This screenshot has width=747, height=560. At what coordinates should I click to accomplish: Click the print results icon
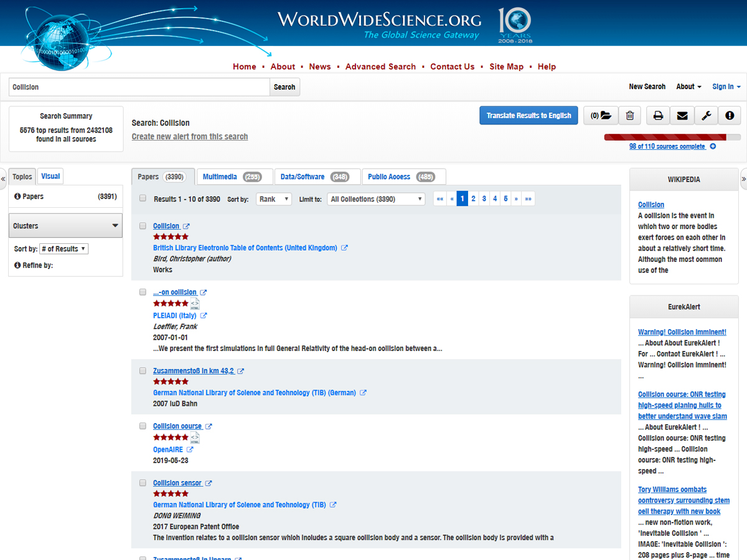[x=658, y=116]
